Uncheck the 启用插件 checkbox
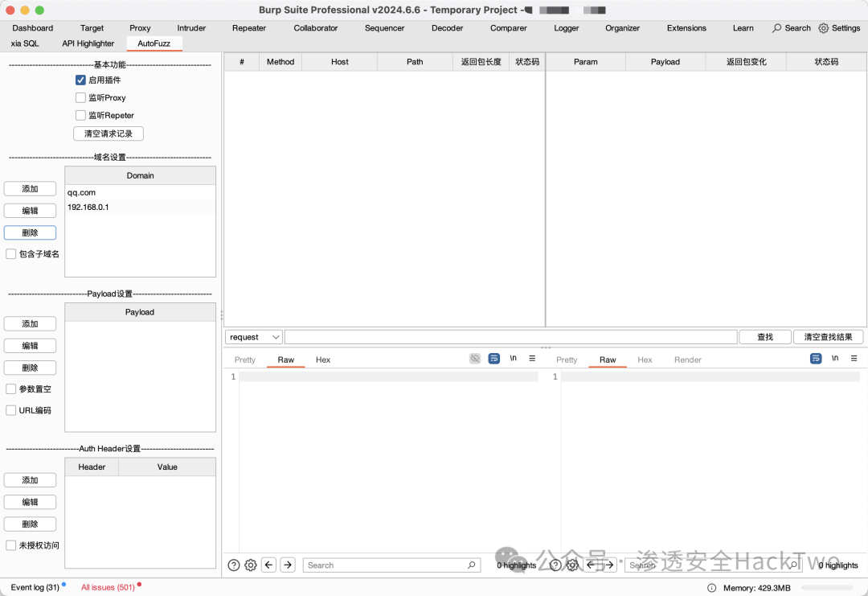The height and width of the screenshot is (596, 868). tap(80, 80)
